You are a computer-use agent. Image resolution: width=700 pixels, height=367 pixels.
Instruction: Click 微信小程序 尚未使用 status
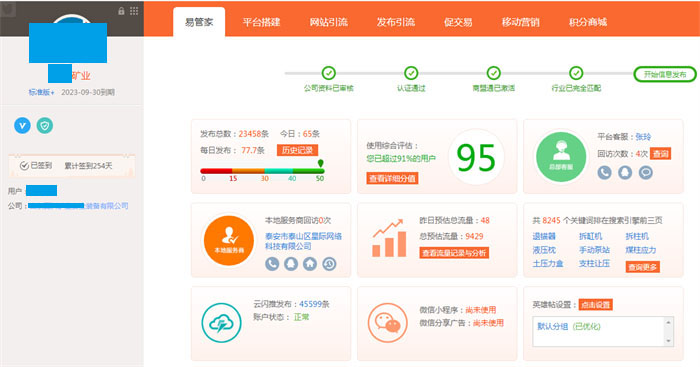480,310
